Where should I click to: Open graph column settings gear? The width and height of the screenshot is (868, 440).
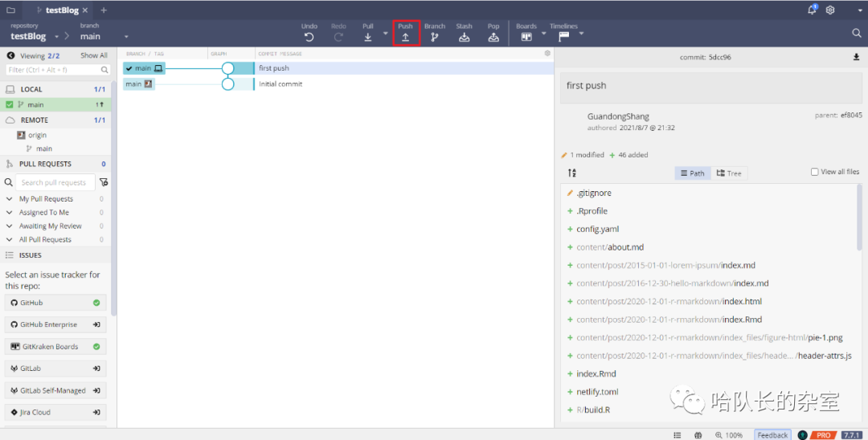point(547,54)
